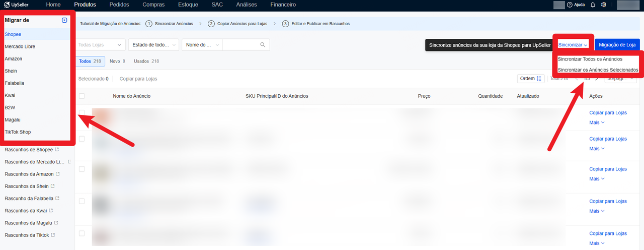644x250 pixels.
Task: Tick the first listing row checkbox
Action: 82,112
